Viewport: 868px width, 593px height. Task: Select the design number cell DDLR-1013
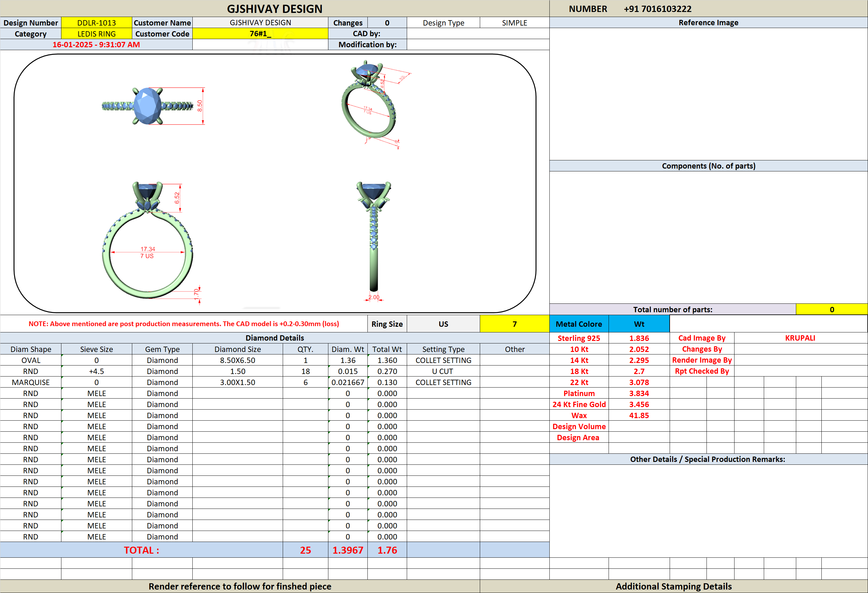[x=96, y=23]
